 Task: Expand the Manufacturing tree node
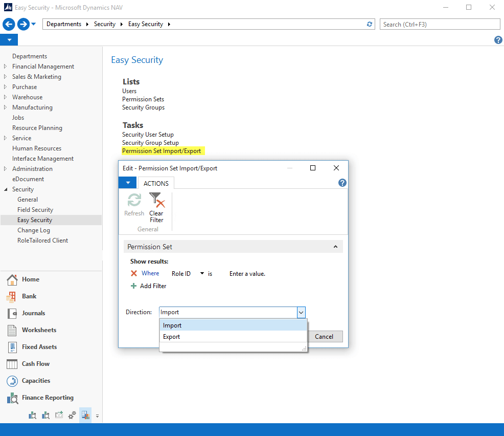(5, 107)
